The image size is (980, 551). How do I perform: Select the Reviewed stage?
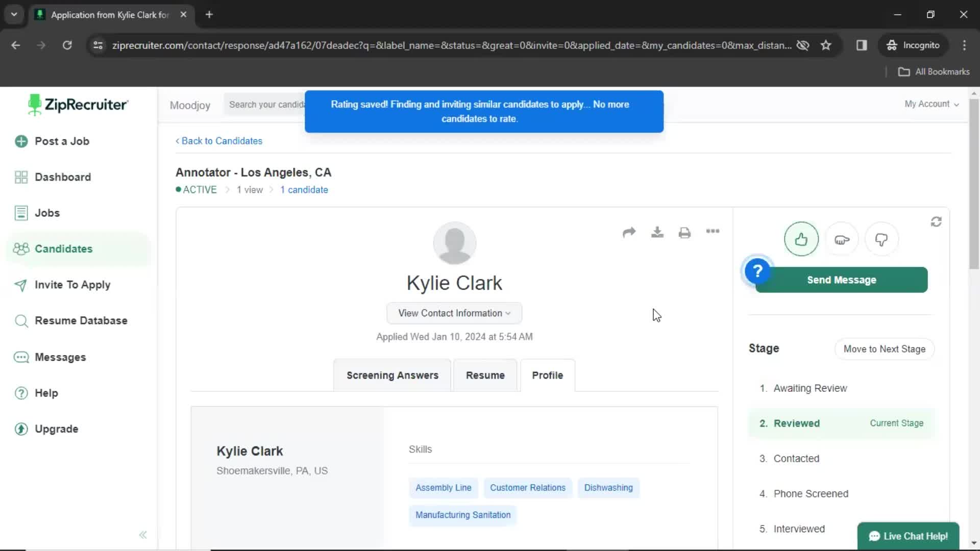841,423
